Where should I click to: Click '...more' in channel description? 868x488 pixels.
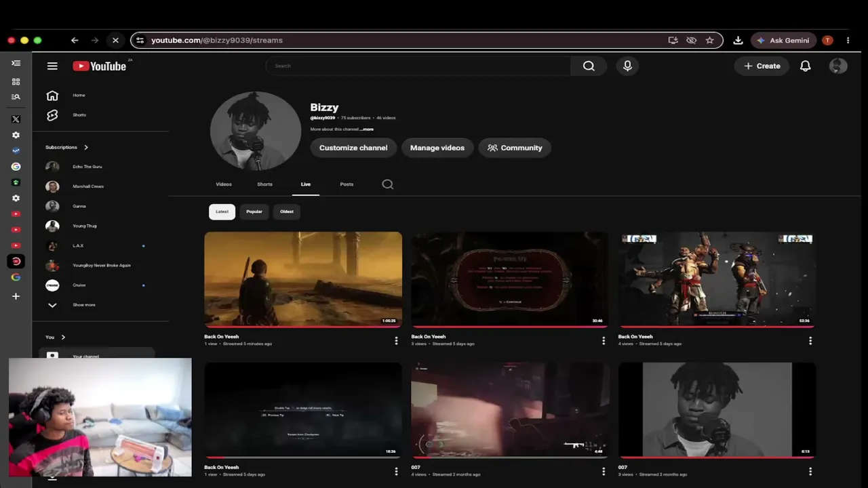tap(367, 129)
